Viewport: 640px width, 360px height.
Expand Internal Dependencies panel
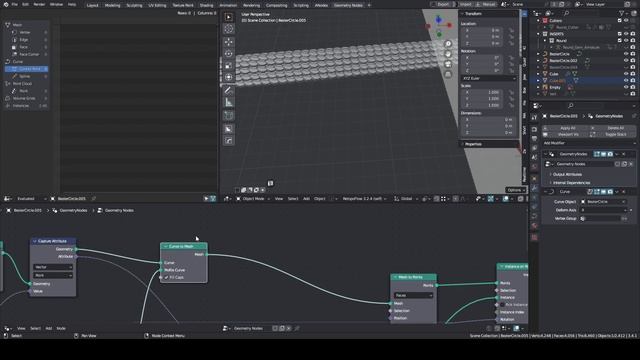coord(571,183)
